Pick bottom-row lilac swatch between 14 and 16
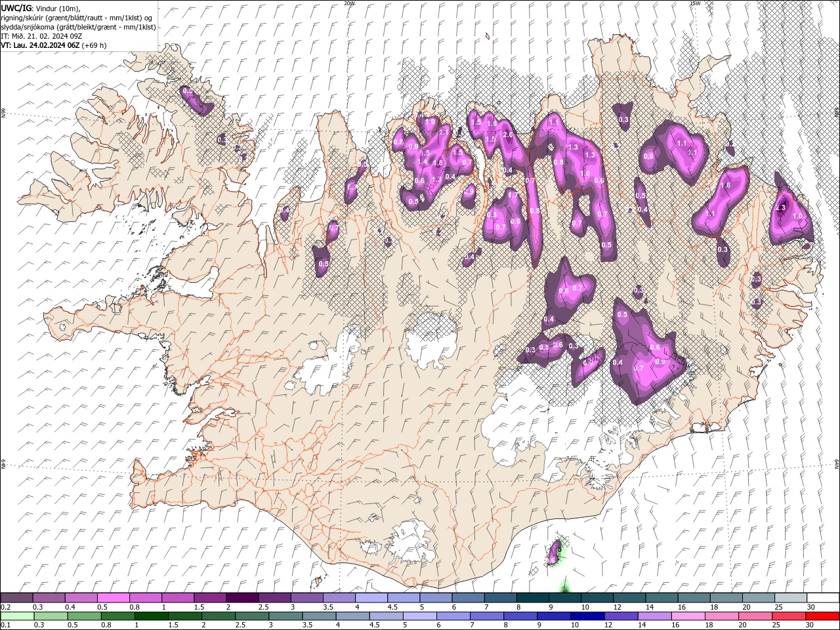The height and width of the screenshot is (630, 840). coord(654,616)
